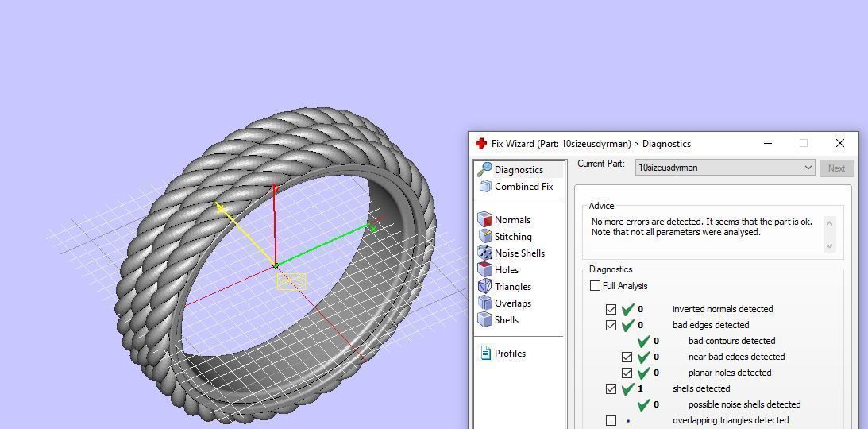Click the Holes cube icon
Screen dimensions: 868x429
coord(485,269)
